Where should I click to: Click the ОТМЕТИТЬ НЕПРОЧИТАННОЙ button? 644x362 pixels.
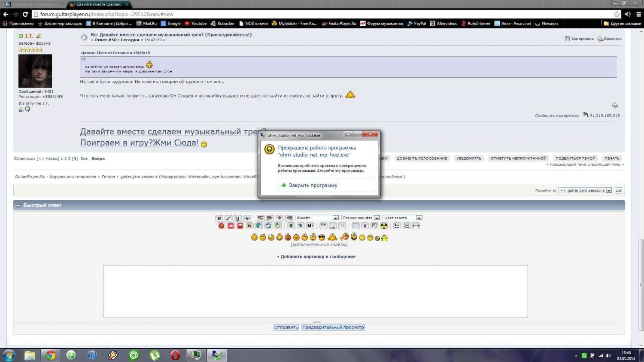(519, 158)
